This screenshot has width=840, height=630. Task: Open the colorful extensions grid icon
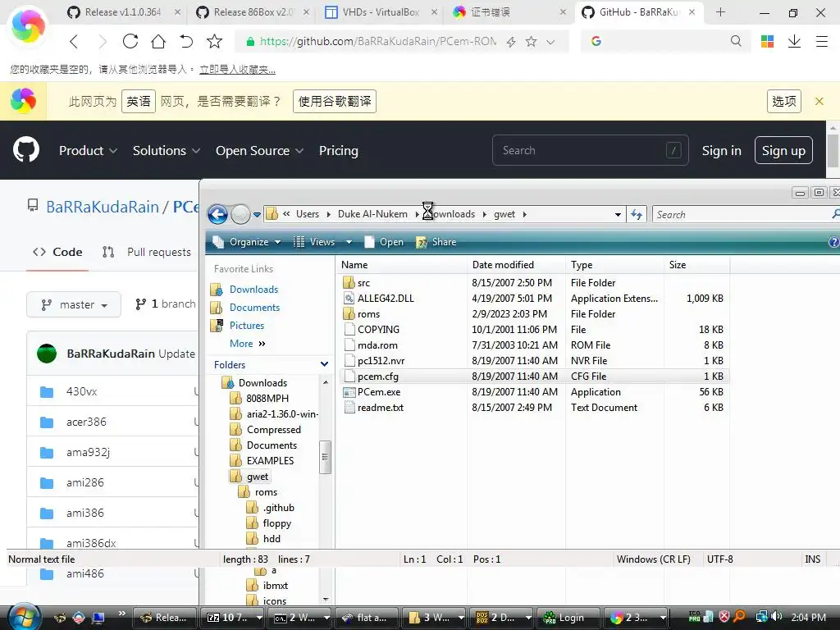tap(767, 41)
